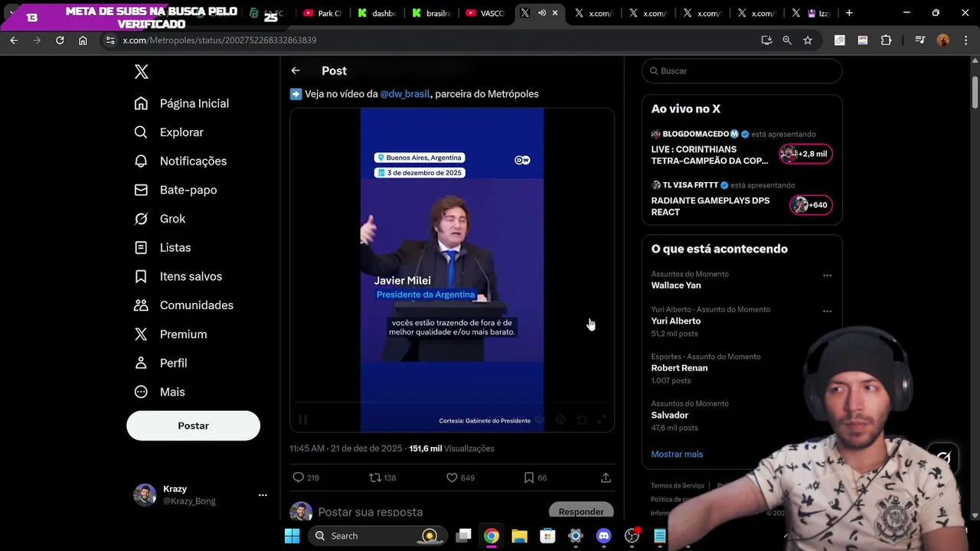Switch to the dashboard Kick tab
The image size is (980, 551).
pos(377,13)
